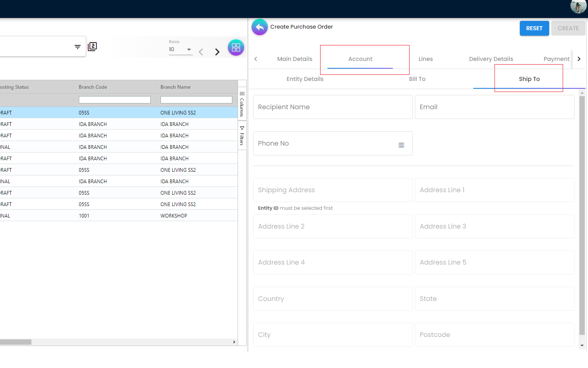Click the Branch Code column filter box
Image resolution: width=588 pixels, height=368 pixels.
click(114, 100)
